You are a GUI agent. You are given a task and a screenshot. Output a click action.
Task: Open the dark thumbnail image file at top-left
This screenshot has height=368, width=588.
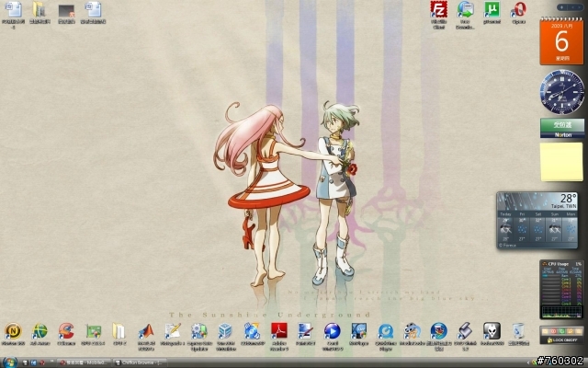pyautogui.click(x=66, y=12)
